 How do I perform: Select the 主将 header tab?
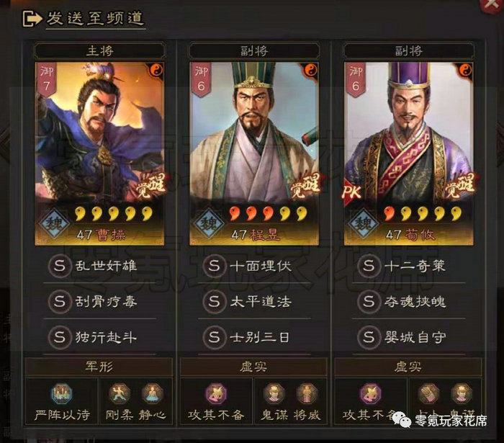click(x=99, y=50)
